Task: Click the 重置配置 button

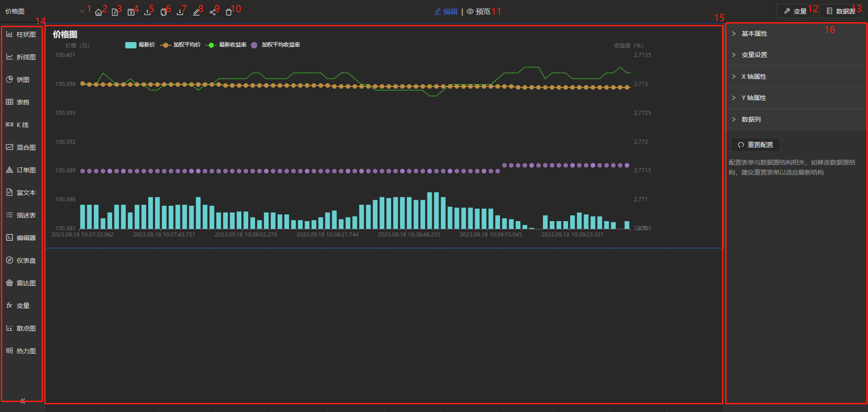Action: pos(755,145)
